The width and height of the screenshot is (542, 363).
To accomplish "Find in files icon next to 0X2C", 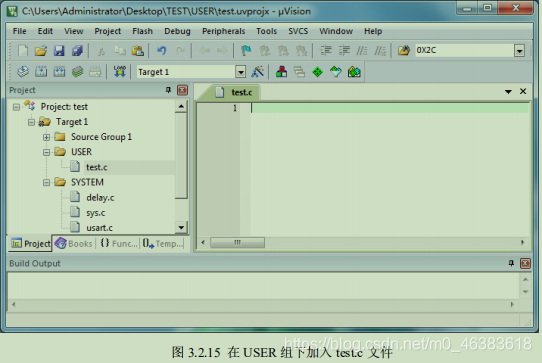I will (403, 50).
